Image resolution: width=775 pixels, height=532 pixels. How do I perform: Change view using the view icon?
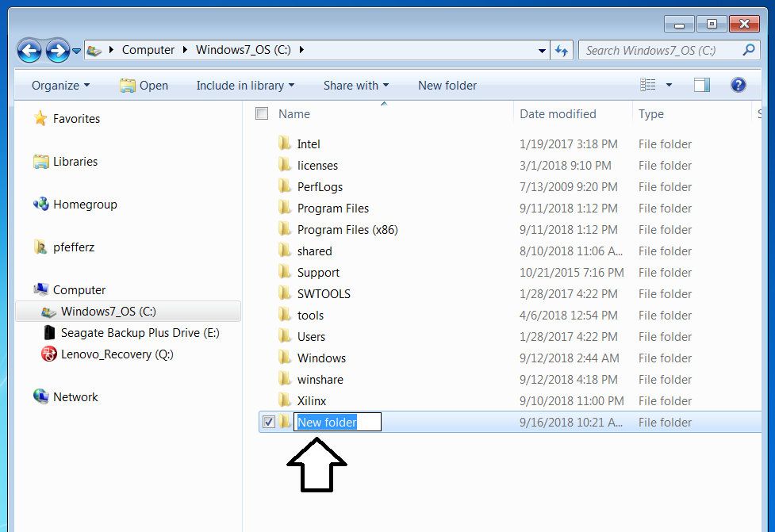click(648, 85)
